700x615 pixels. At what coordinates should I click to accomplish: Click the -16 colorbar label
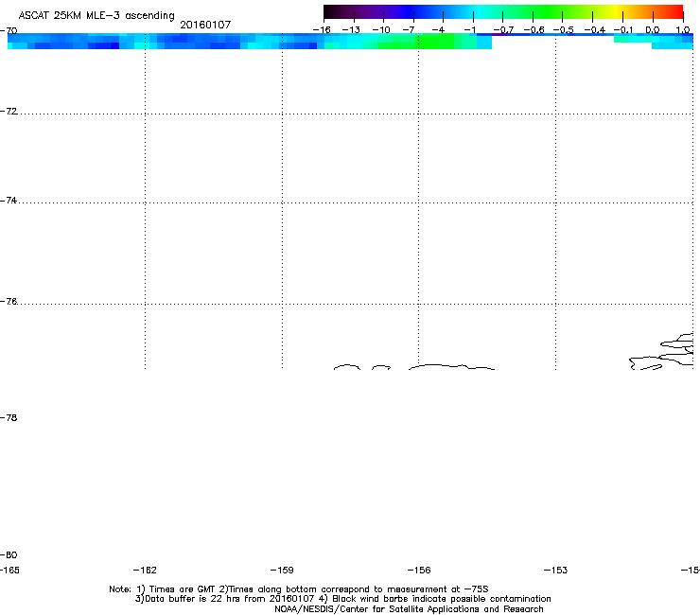pyautogui.click(x=322, y=30)
